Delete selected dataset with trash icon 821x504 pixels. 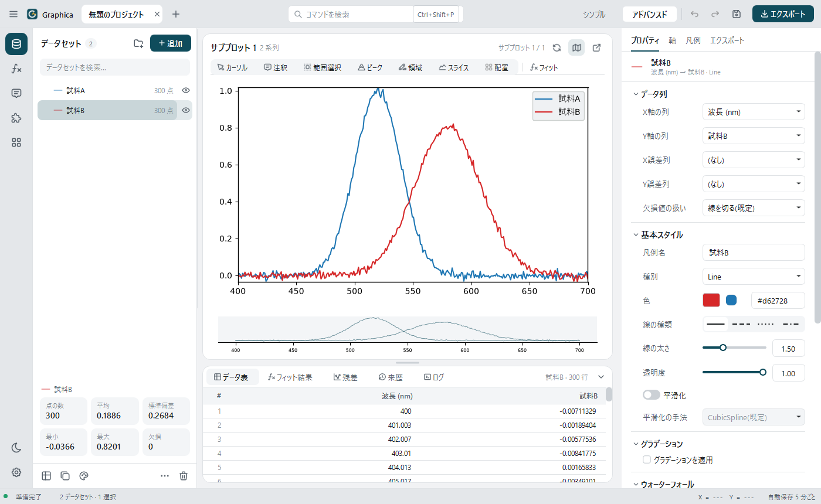point(184,476)
